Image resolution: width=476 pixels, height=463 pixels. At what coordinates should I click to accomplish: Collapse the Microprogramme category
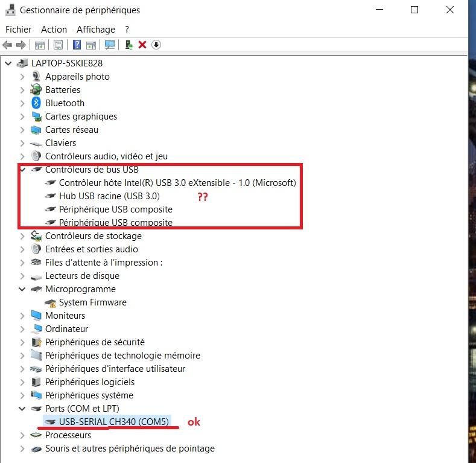pyautogui.click(x=22, y=289)
